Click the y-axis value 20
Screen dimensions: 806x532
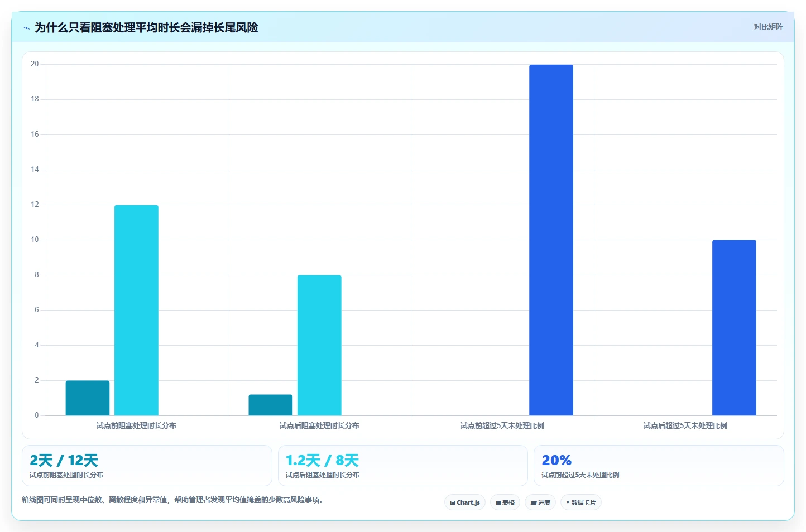35,64
